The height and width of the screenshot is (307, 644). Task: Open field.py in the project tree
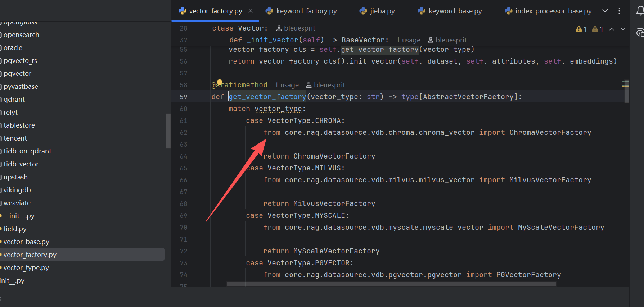click(x=15, y=229)
